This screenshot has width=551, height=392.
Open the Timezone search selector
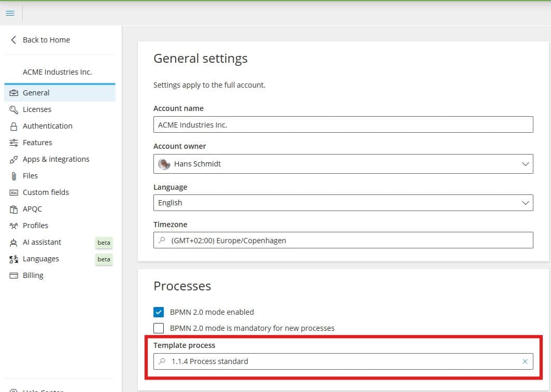pos(343,241)
